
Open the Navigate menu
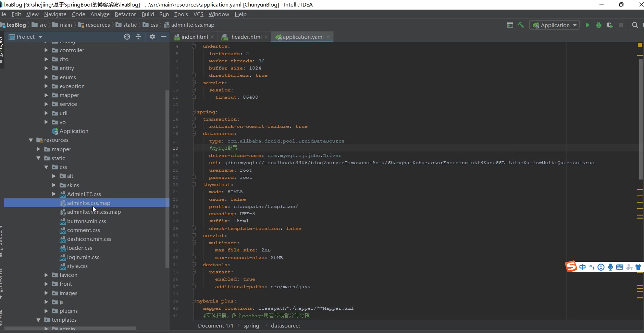click(x=55, y=14)
